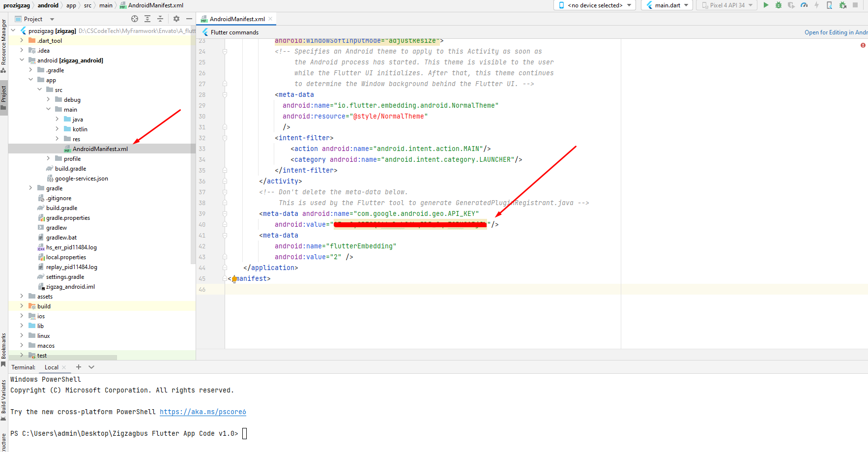This screenshot has width=868, height=452.
Task: Click the red error indicator in editor corner
Action: (x=863, y=45)
